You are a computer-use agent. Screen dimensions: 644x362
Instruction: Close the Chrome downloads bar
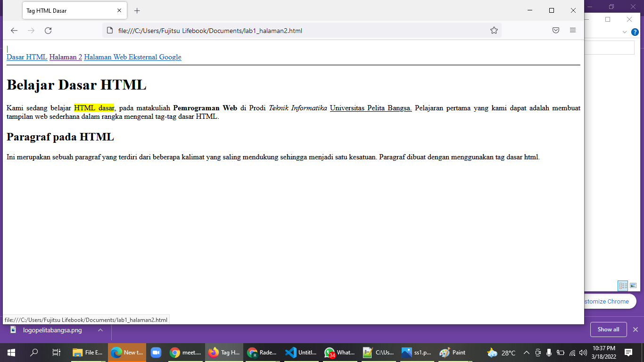(635, 329)
